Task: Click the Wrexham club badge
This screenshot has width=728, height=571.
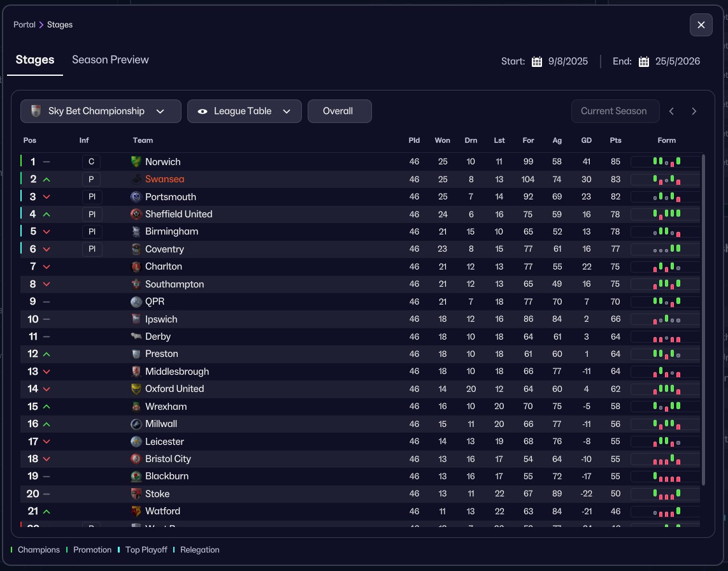Action: point(136,407)
